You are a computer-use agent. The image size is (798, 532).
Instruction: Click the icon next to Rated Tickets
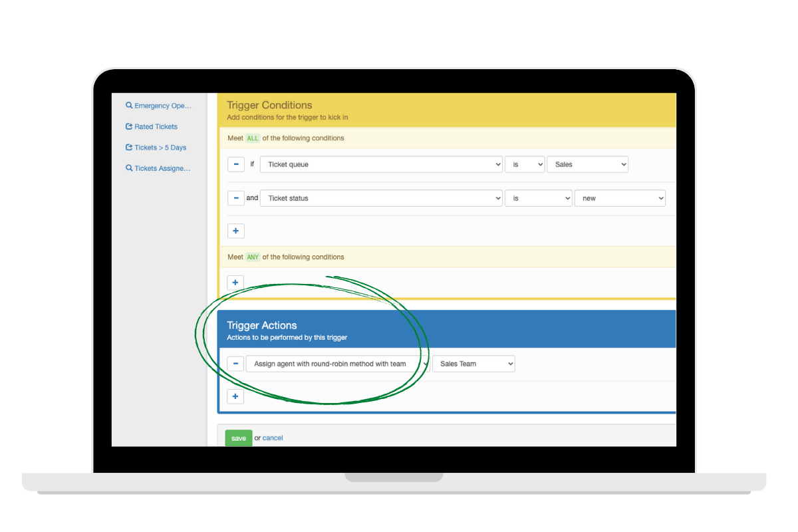coord(129,126)
